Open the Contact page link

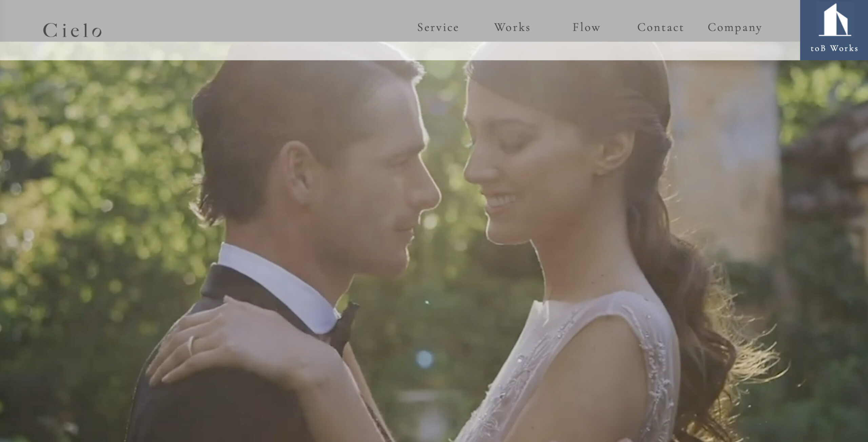[660, 27]
